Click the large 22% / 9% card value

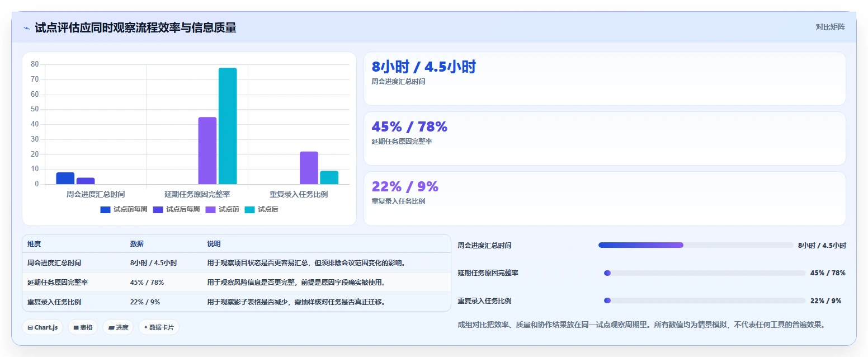point(405,186)
